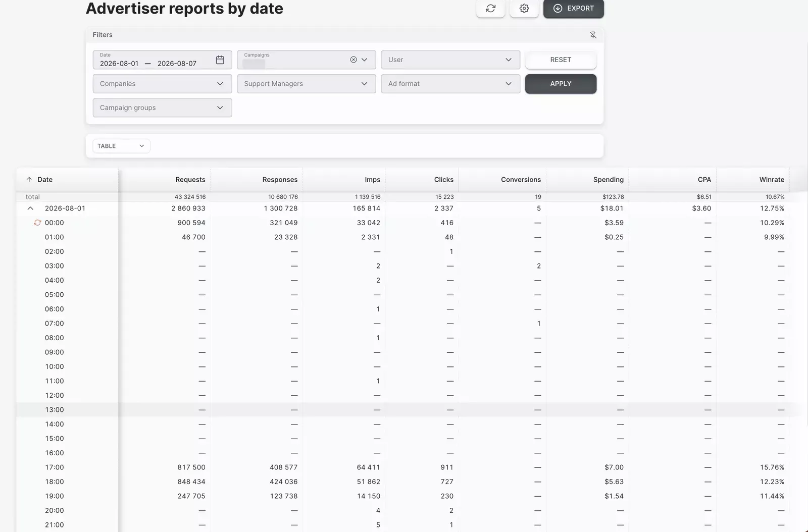This screenshot has width=808, height=532.
Task: Open the Ad format dropdown
Action: [450, 84]
